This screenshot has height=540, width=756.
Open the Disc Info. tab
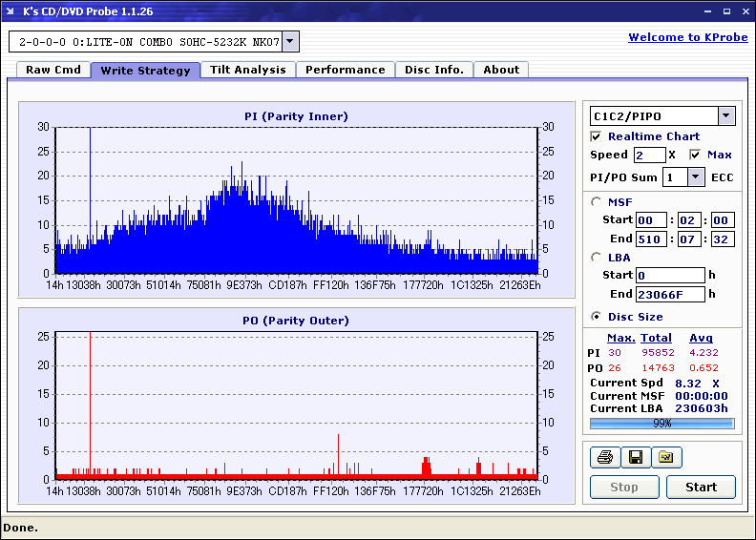(434, 70)
